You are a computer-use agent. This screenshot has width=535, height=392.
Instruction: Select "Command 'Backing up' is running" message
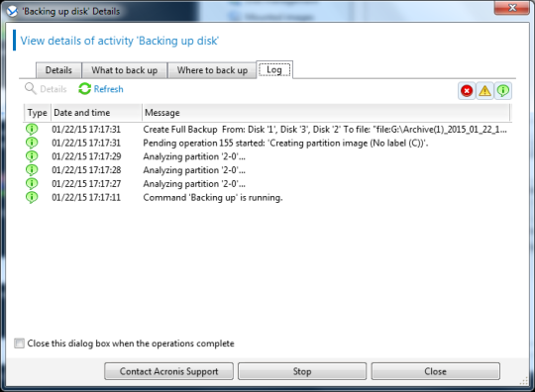[213, 198]
